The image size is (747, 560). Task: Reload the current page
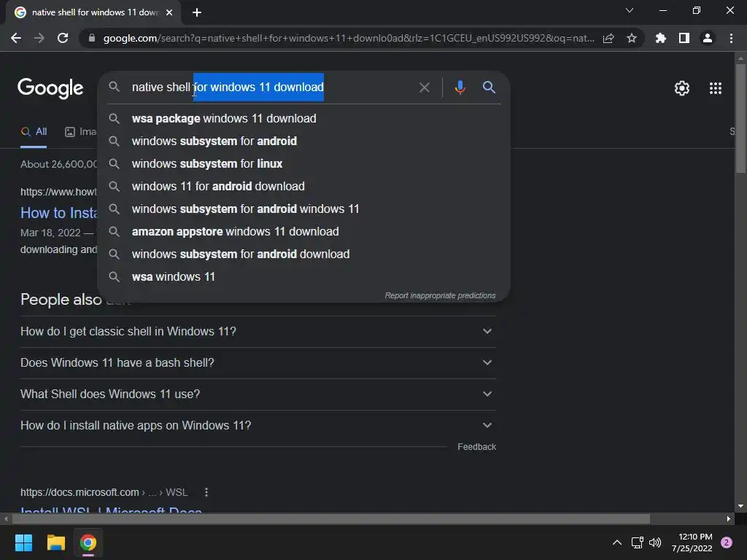pyautogui.click(x=63, y=38)
